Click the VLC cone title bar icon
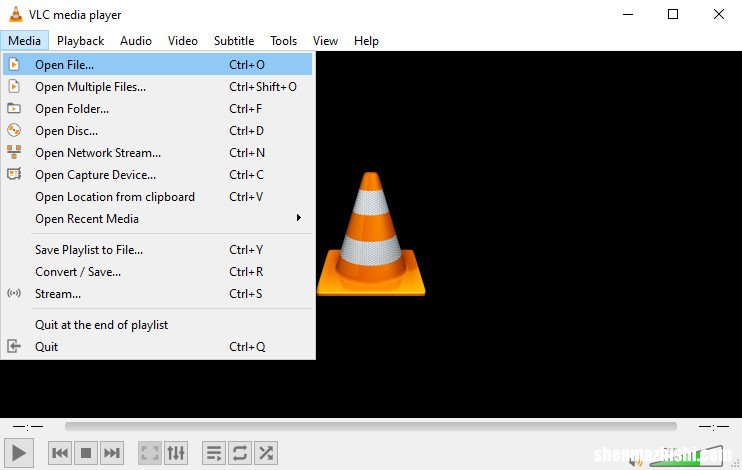 click(x=16, y=14)
